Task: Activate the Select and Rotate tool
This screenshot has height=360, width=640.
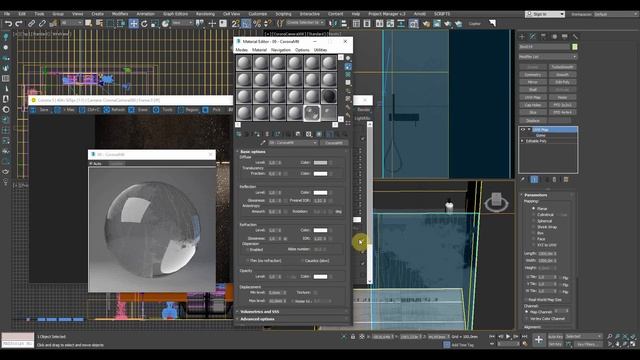Action: point(144,24)
